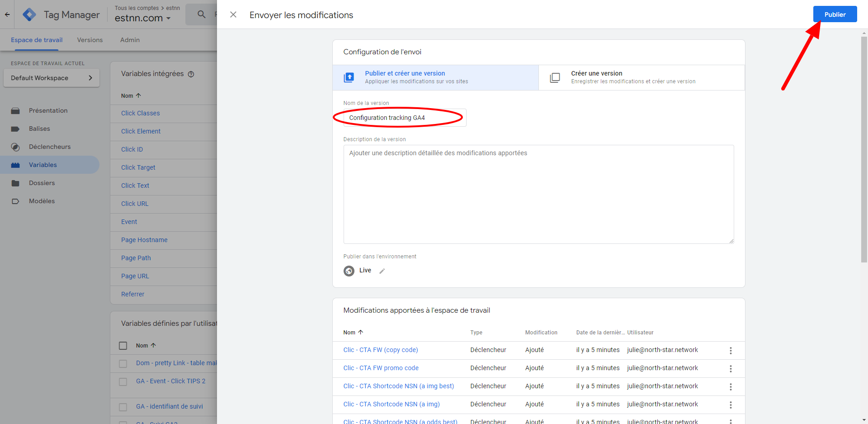Switch to the Versions tab

click(x=90, y=40)
